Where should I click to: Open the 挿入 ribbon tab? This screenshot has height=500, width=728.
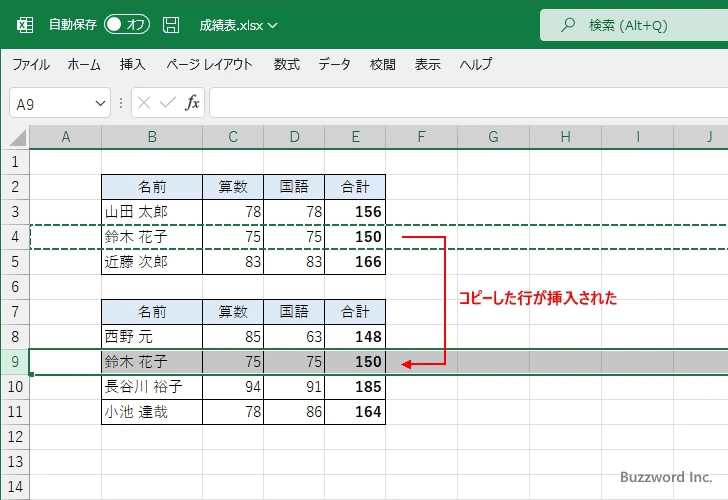coord(133,64)
